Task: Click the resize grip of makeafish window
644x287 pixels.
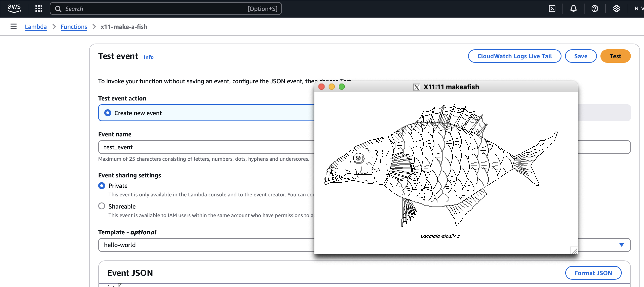Action: coord(574,250)
